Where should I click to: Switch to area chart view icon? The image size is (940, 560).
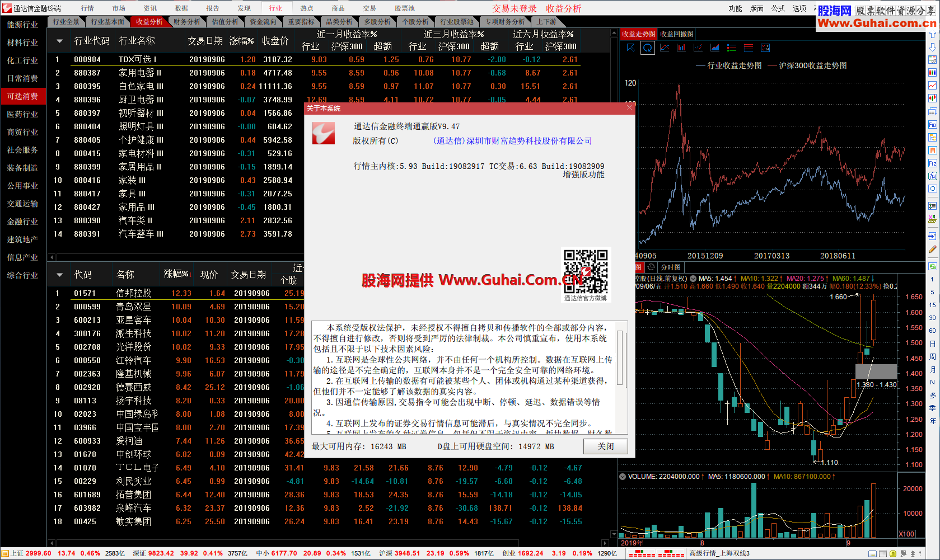pos(715,48)
